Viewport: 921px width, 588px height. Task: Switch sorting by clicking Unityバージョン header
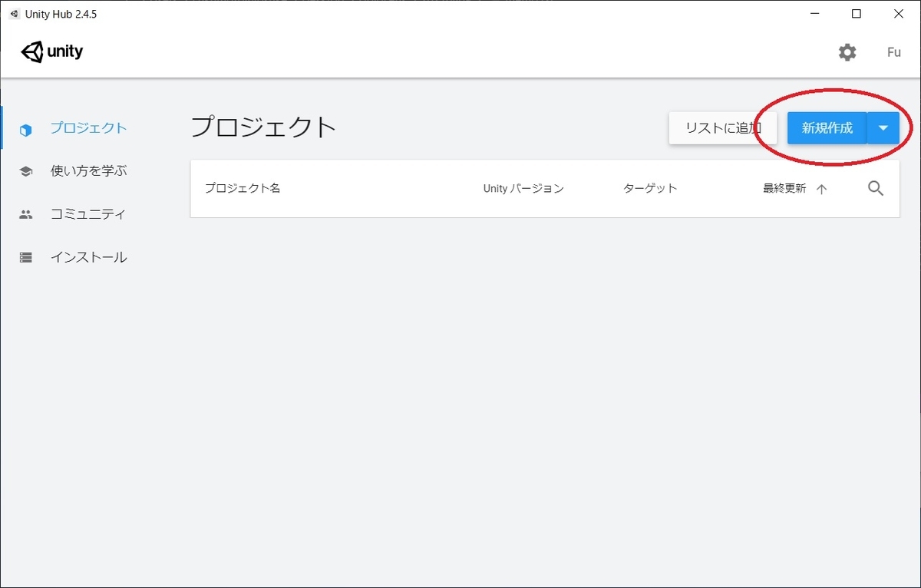(x=523, y=188)
